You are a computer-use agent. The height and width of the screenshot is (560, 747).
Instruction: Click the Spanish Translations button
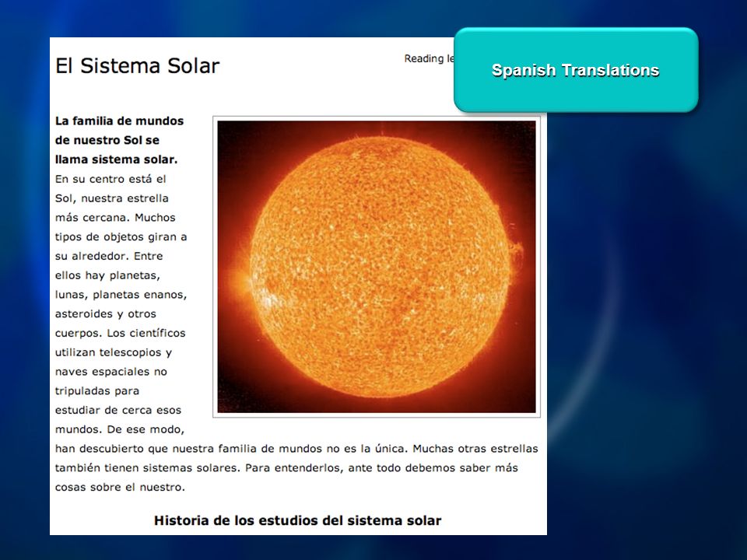tap(576, 70)
